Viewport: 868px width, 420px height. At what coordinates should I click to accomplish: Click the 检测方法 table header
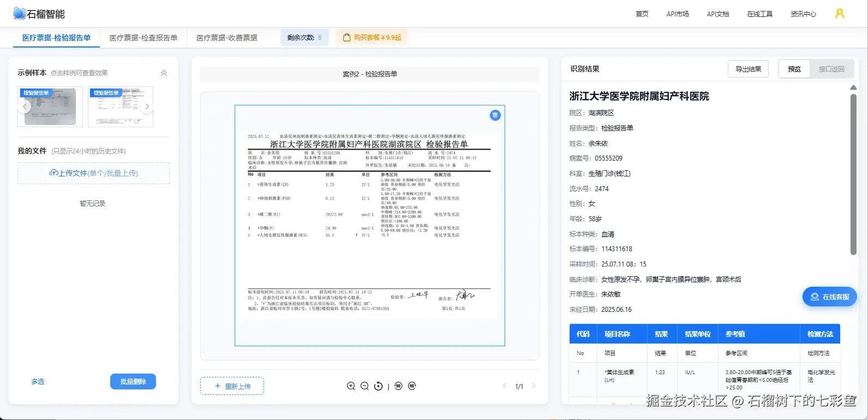point(821,334)
